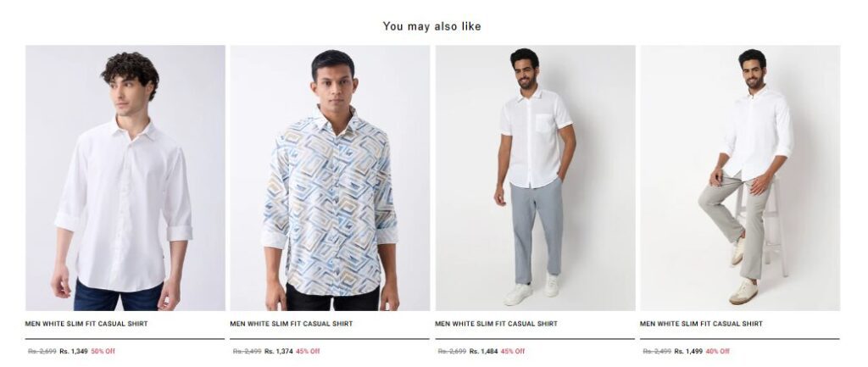Click struck-through Rs. 2,499 beside Rs. 1,499
This screenshot has width=868, height=367.
click(x=657, y=351)
